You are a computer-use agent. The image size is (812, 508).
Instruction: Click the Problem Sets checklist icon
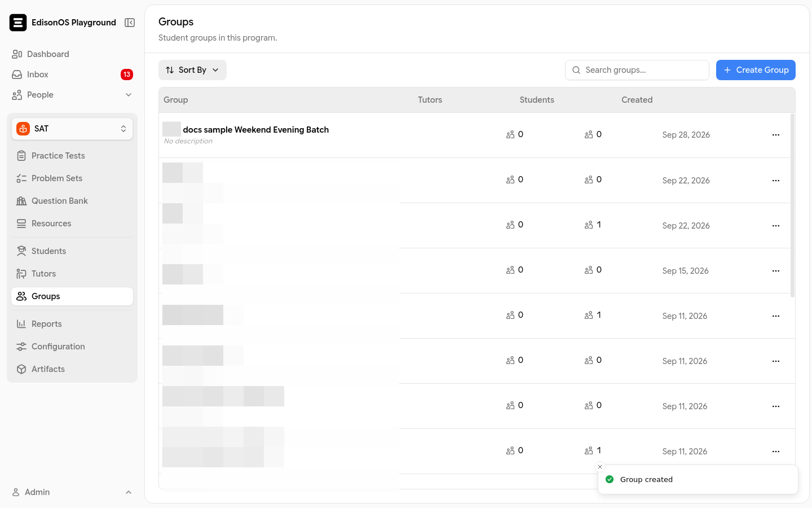pos(21,178)
